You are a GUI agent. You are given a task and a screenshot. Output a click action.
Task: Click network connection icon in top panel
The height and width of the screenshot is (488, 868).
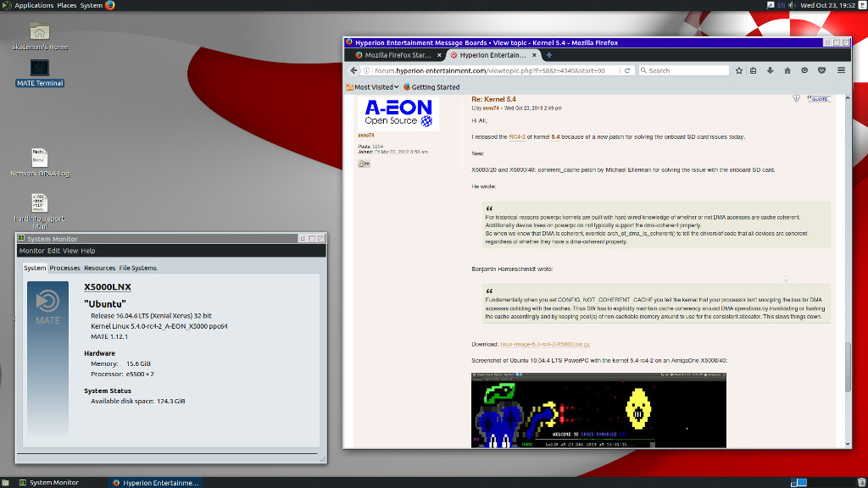(770, 5)
